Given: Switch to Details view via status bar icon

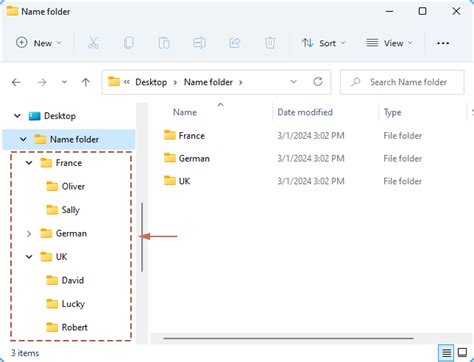Looking at the screenshot, I should tap(447, 353).
